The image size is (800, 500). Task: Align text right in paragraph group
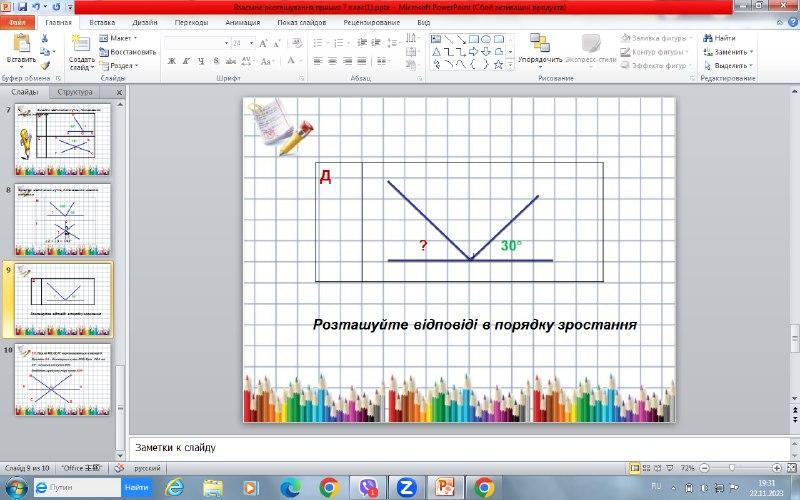pos(347,61)
